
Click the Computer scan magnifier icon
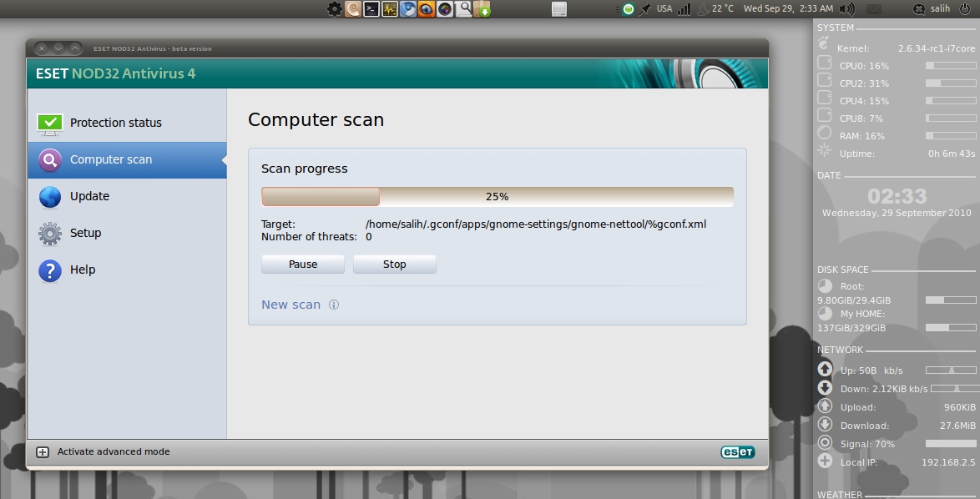pos(50,159)
